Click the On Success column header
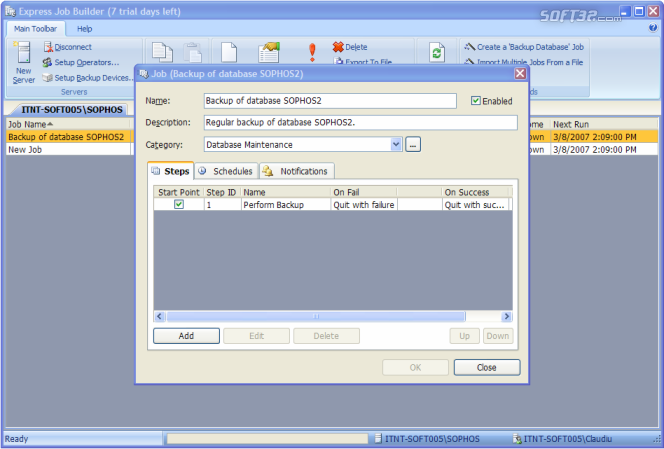The image size is (664, 449). (475, 192)
